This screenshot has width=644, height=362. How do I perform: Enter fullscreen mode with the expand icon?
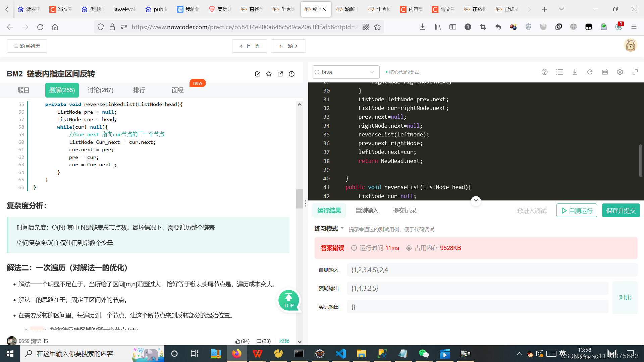(636, 72)
